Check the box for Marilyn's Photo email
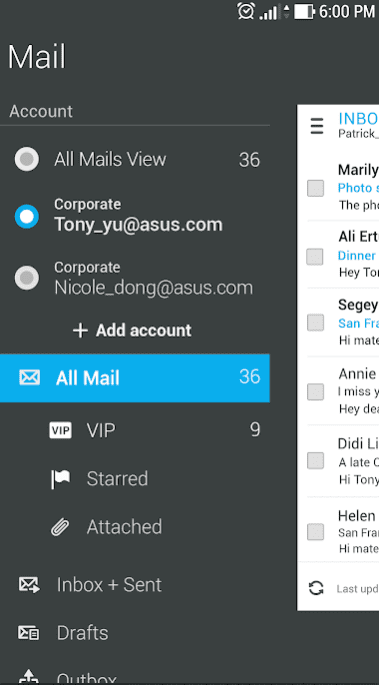 point(315,188)
